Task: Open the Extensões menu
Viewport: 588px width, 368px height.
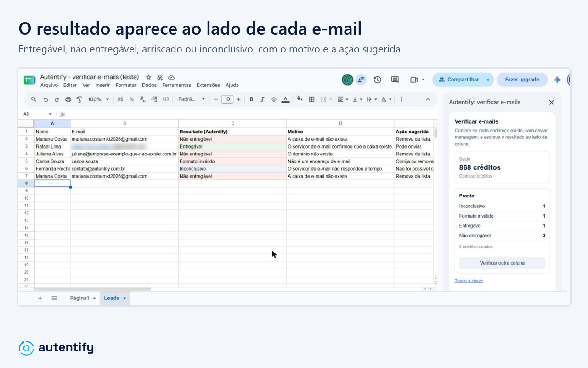Action: coord(208,85)
